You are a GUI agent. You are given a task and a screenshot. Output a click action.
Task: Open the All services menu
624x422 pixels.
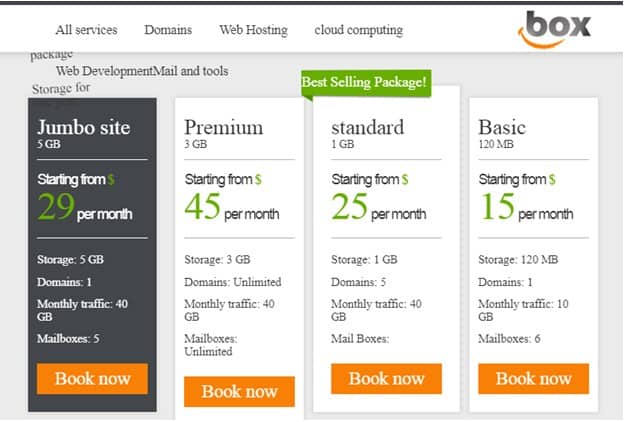point(86,30)
